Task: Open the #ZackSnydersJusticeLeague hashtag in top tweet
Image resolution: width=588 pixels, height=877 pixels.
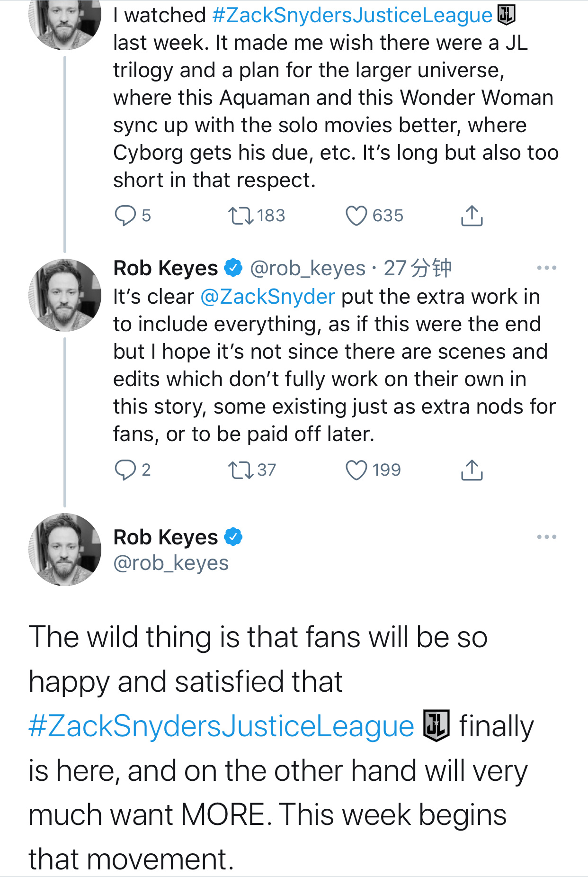Action: coord(352,16)
